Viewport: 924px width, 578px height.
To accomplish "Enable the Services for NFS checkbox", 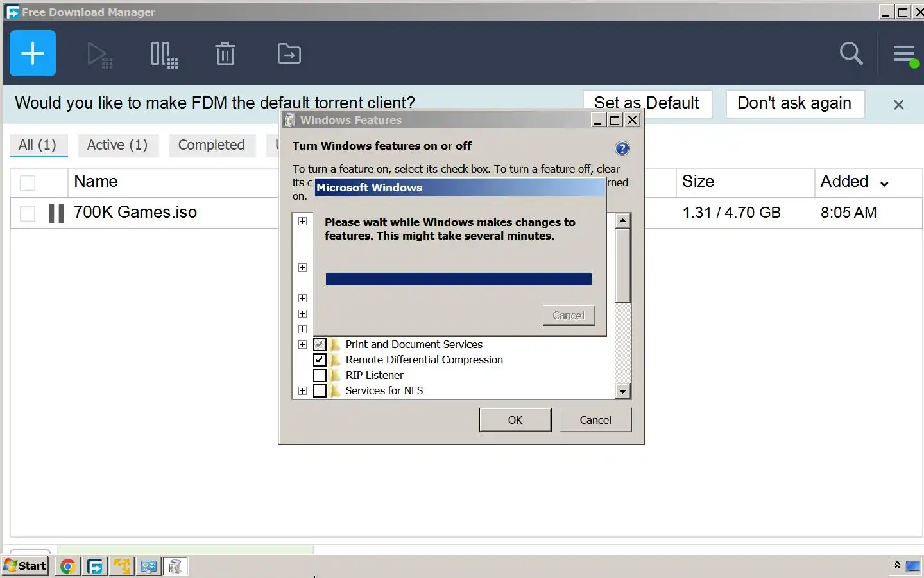I will 320,391.
